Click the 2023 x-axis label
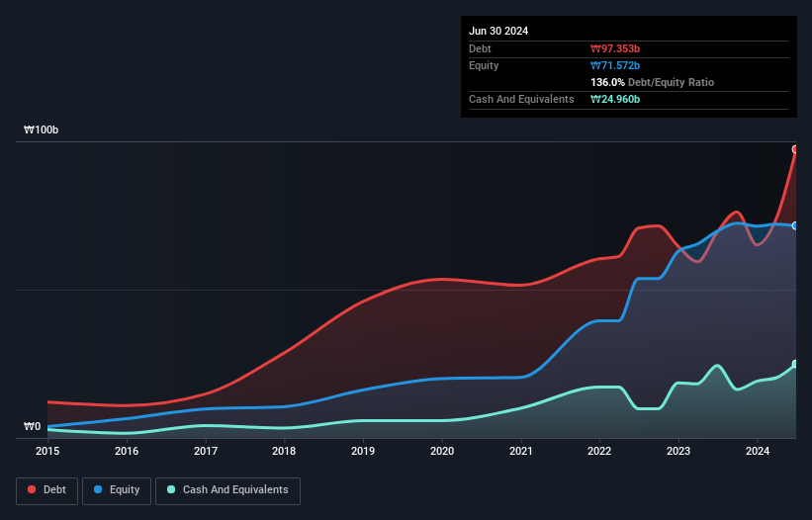The width and height of the screenshot is (812, 520). click(678, 451)
